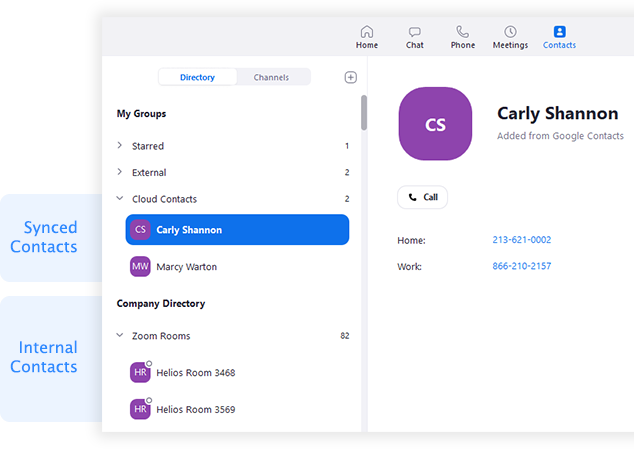Select the Contacts icon in navigation

(x=559, y=32)
